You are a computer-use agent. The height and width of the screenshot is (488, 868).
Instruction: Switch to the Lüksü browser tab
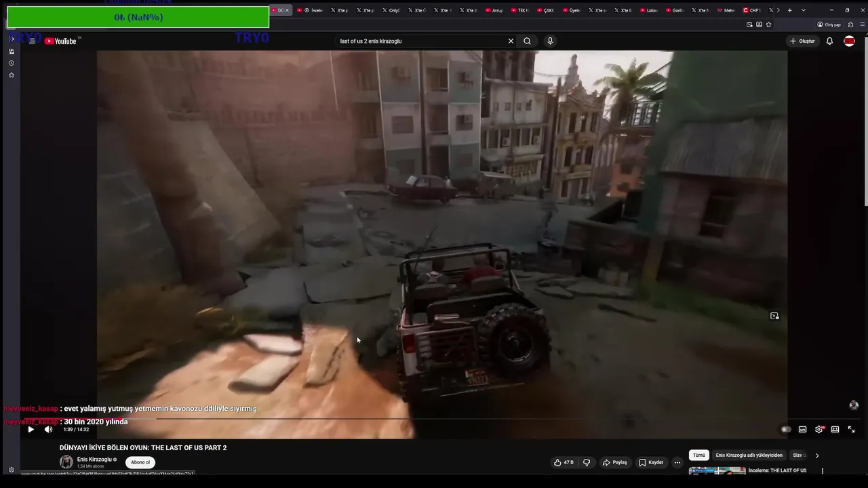pos(649,10)
